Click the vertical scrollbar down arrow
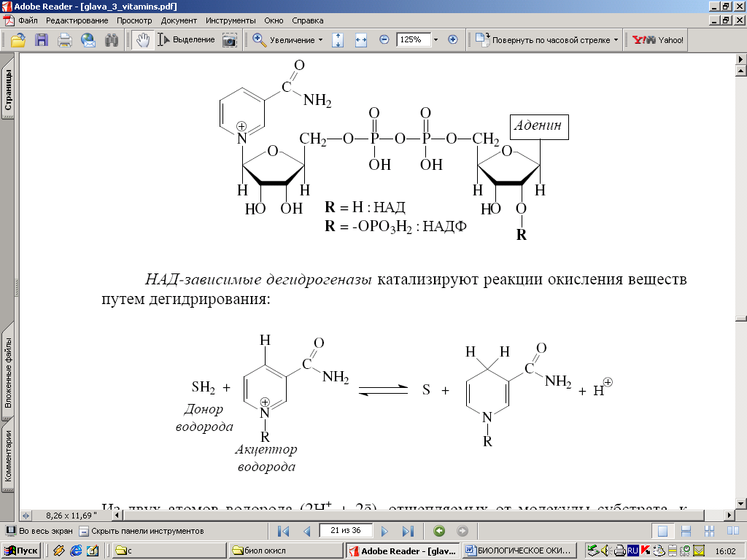Viewport: 747px width, 560px height. click(x=741, y=504)
